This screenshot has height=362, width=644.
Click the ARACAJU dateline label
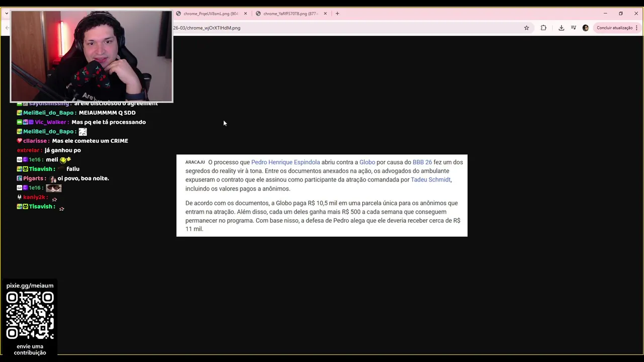tap(195, 162)
